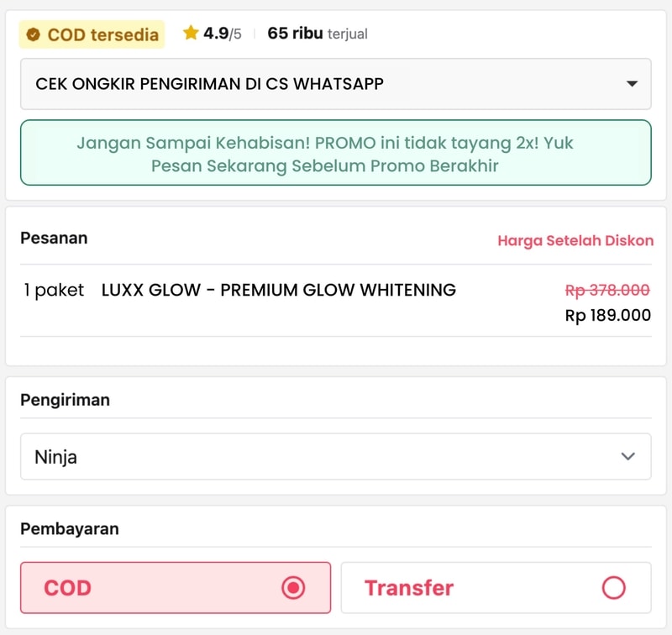Click the COD verified checkmark icon
Viewport: 672px width, 635px height.
pos(33,34)
